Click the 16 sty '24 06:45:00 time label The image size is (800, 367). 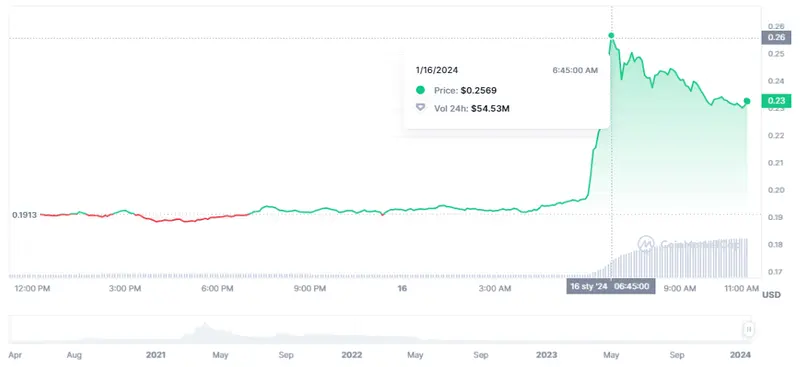coord(611,286)
